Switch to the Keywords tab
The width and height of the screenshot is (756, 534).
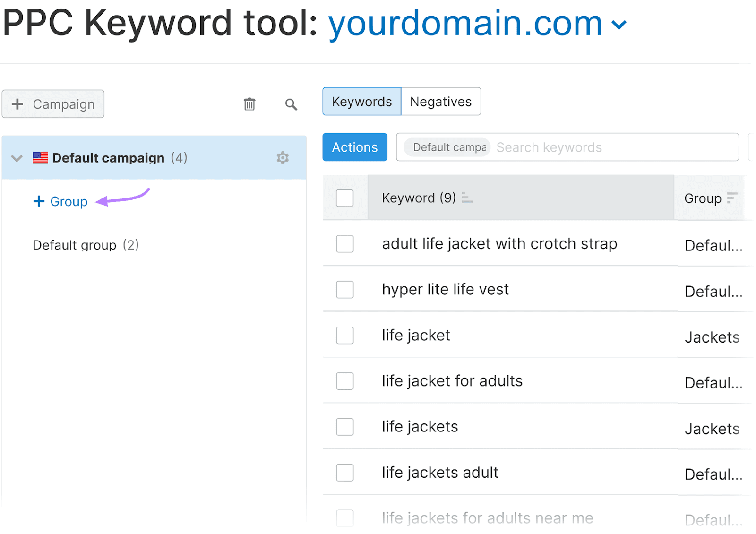coord(362,101)
